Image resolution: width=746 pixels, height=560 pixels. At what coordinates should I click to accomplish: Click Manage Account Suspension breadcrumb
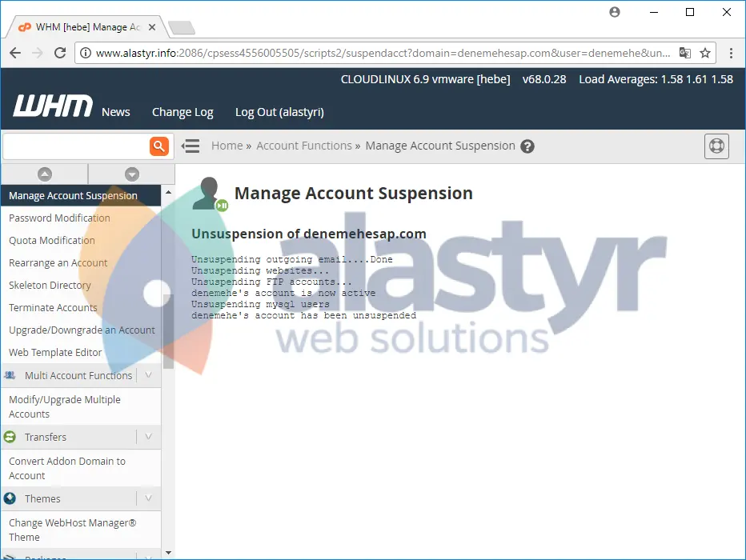coord(440,146)
